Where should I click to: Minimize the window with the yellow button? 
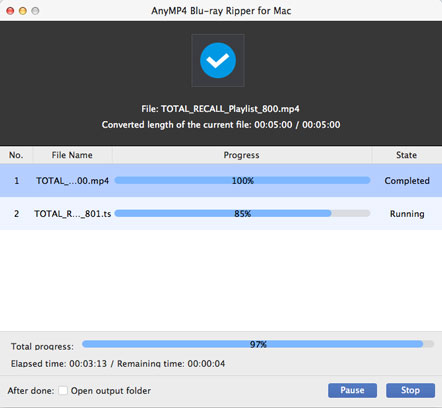(x=23, y=11)
